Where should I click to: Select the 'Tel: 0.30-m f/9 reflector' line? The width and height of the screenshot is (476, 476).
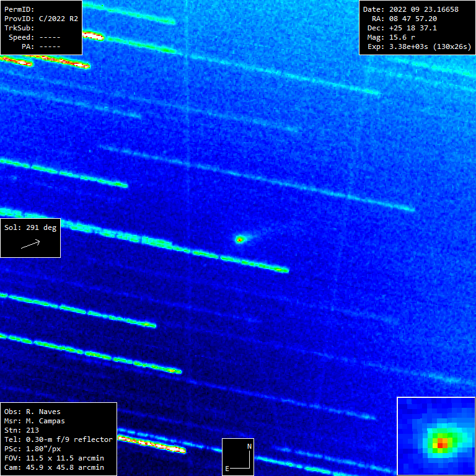(58, 439)
